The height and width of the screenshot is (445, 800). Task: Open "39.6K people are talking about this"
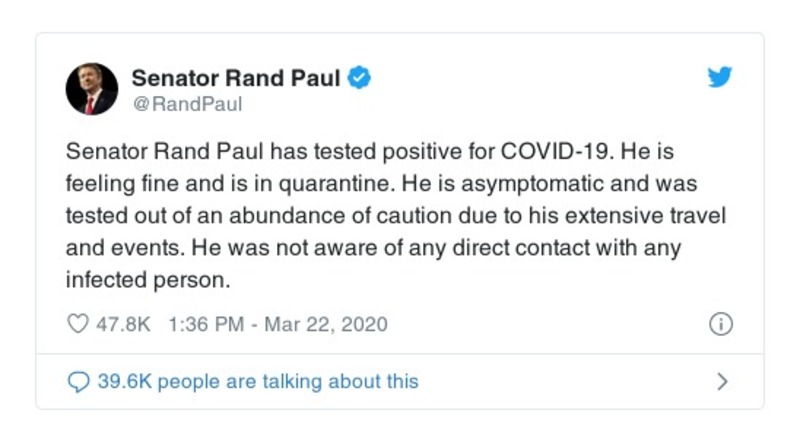pyautogui.click(x=257, y=381)
